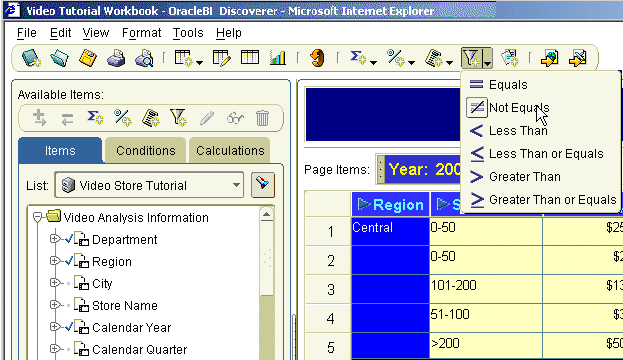Click the Region column header
The height and width of the screenshot is (360, 623).
point(390,204)
